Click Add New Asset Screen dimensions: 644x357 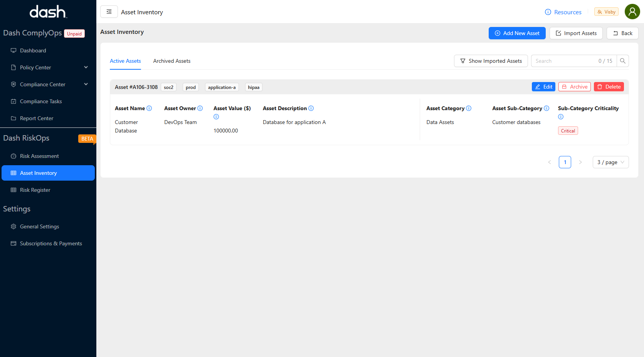pos(517,33)
